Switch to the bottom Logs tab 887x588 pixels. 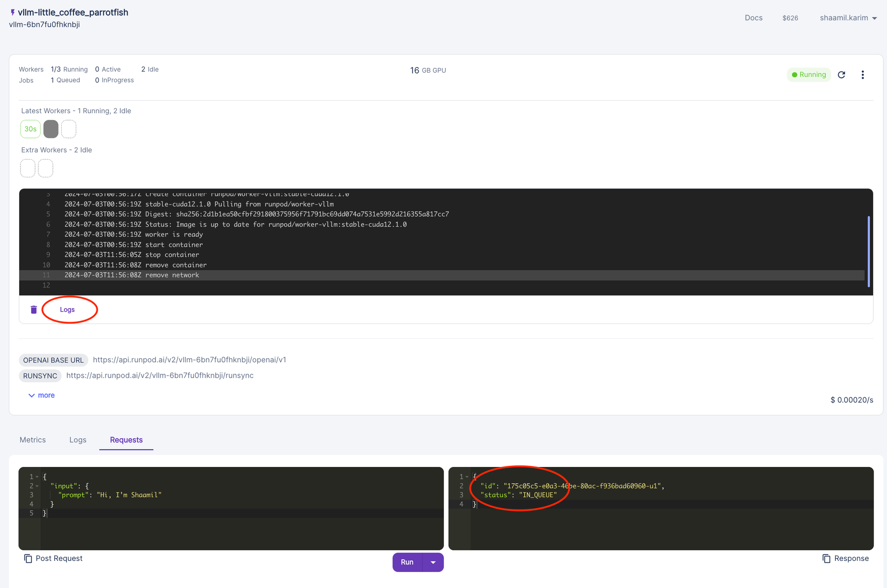point(78,439)
